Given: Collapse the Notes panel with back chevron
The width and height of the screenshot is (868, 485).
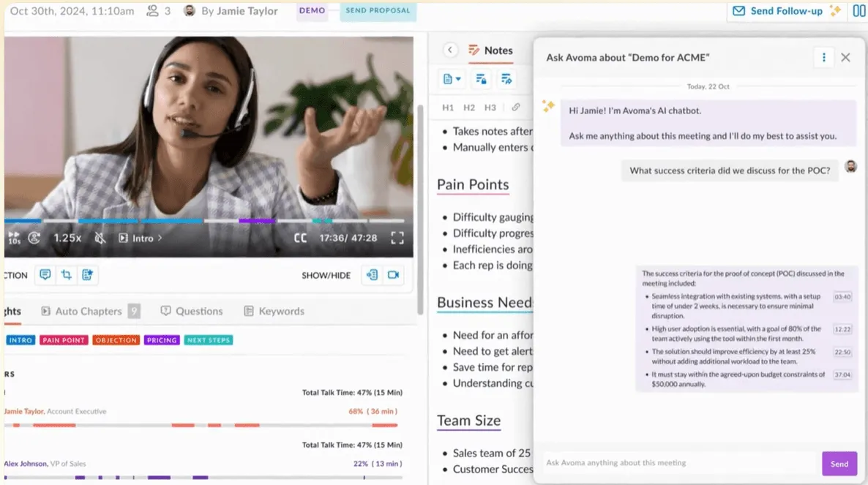Looking at the screenshot, I should pyautogui.click(x=450, y=50).
